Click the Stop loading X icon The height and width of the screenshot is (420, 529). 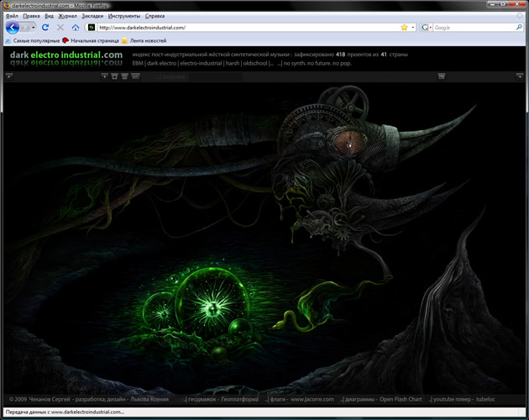[60, 28]
